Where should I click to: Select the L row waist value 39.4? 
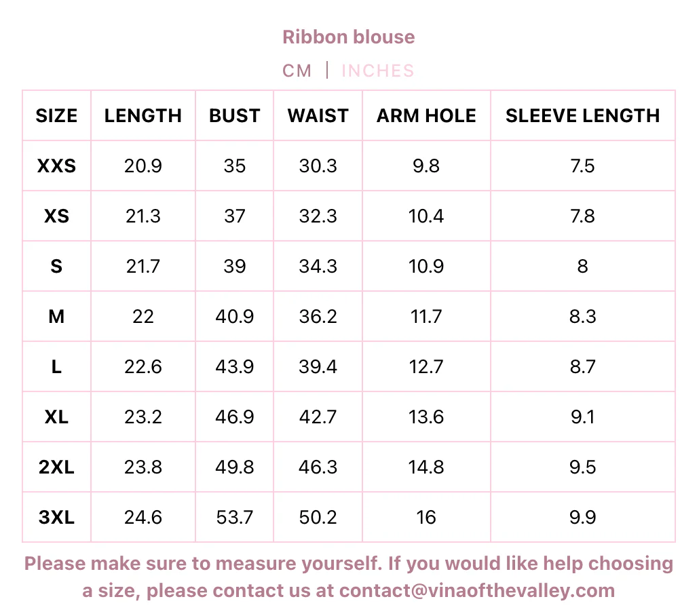point(318,366)
